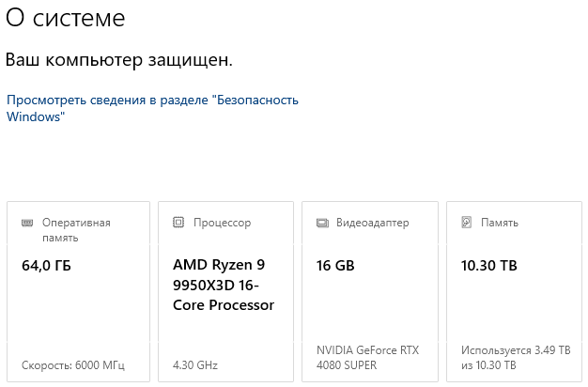Image resolution: width=588 pixels, height=387 pixels.
Task: Click the "Используется 3.49 ТВ" usage text
Action: click(x=516, y=350)
